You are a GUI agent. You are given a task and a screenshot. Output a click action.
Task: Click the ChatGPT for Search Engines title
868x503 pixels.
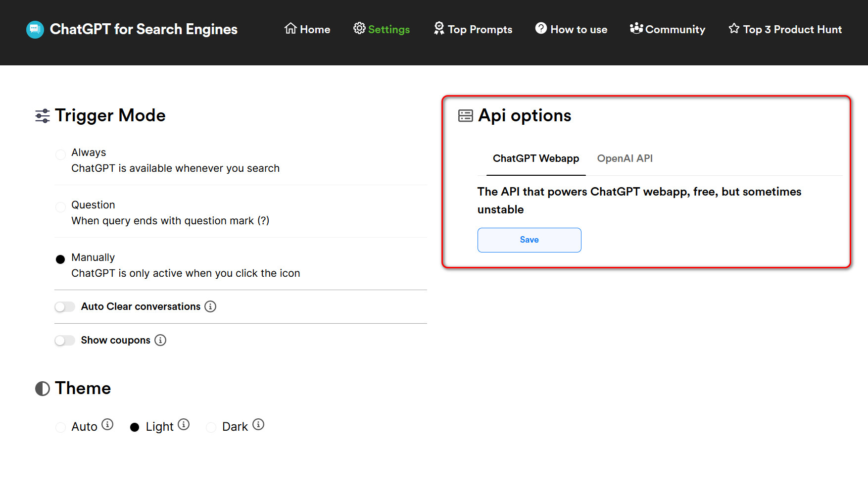[x=144, y=29]
